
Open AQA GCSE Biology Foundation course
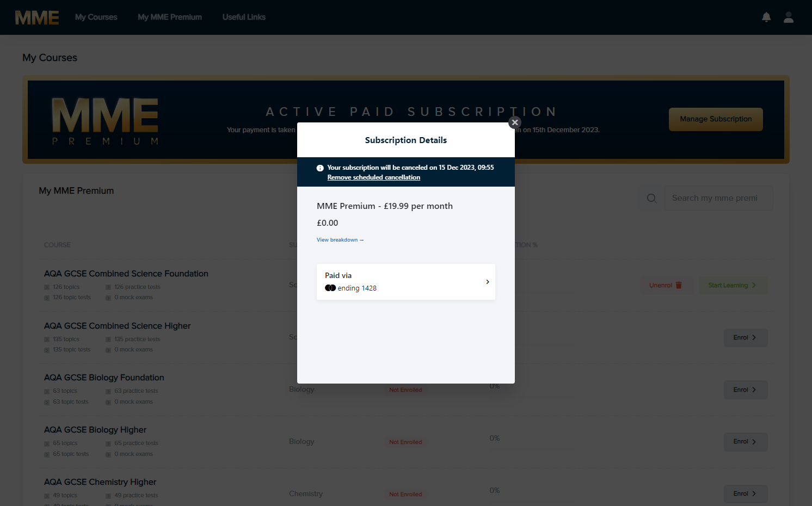click(104, 378)
